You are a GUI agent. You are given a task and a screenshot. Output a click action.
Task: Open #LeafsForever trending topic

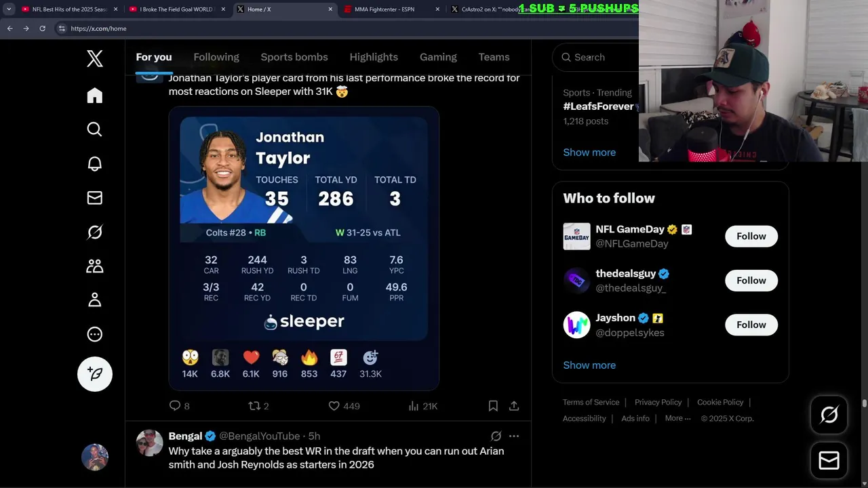(x=598, y=106)
